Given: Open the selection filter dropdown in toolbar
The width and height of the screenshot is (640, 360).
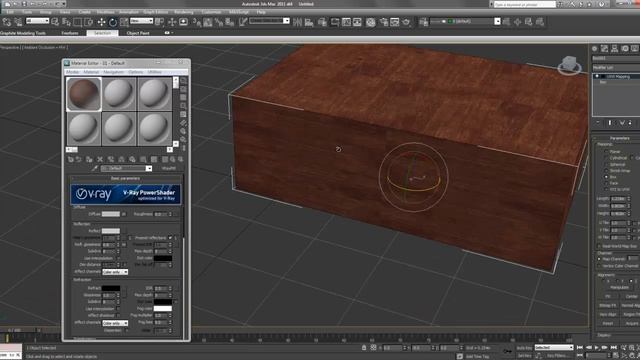Looking at the screenshot, I should [38, 21].
